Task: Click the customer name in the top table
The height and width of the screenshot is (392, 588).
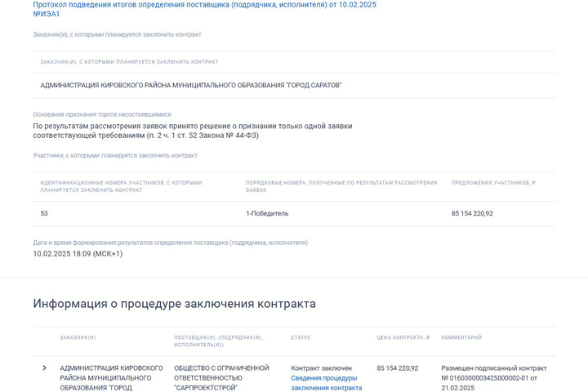Action: pos(191,86)
